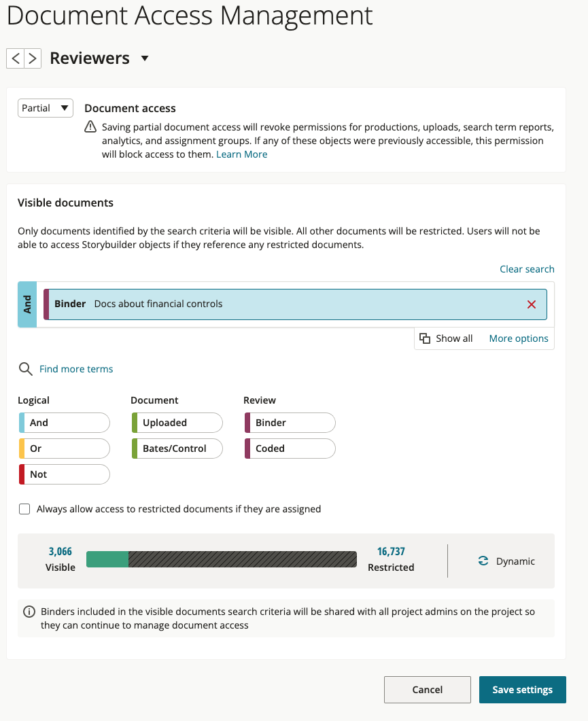Click the red X to remove the Binder search term
Image resolution: width=588 pixels, height=721 pixels.
pyautogui.click(x=532, y=304)
